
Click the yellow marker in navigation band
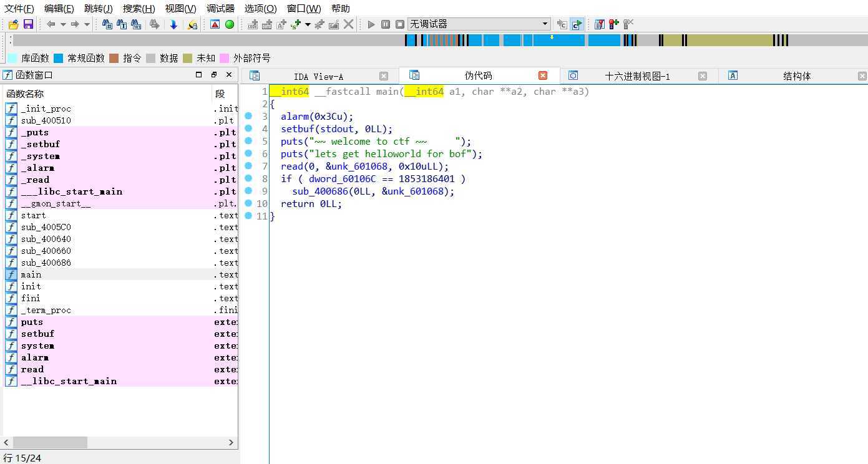(x=552, y=37)
